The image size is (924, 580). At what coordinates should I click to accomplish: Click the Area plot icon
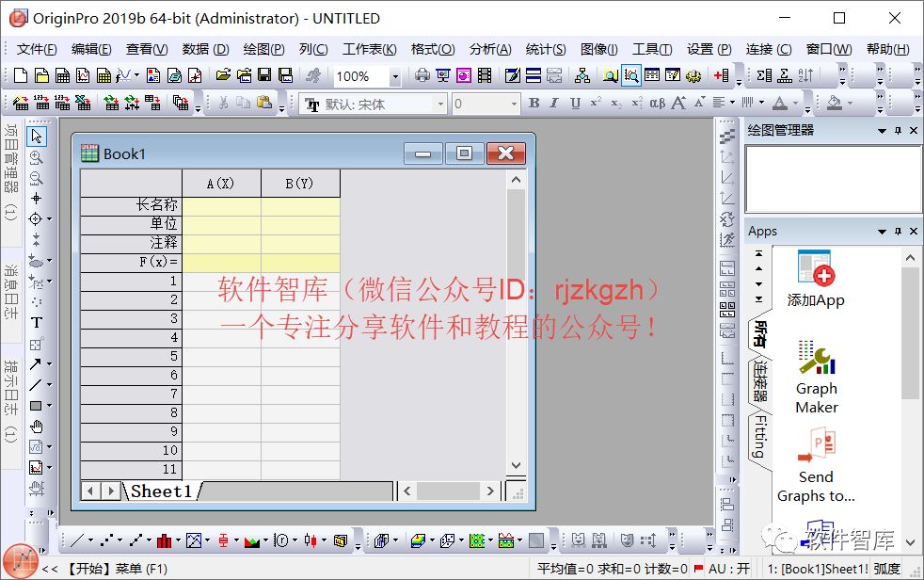(251, 540)
